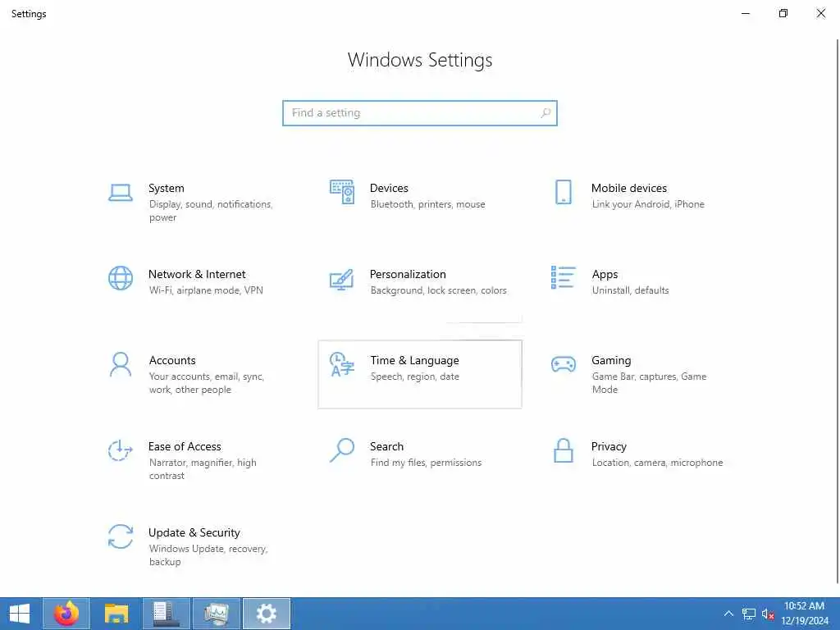The height and width of the screenshot is (630, 840).
Task: Click the Devices keyboard and speaker icon
Action: point(342,192)
